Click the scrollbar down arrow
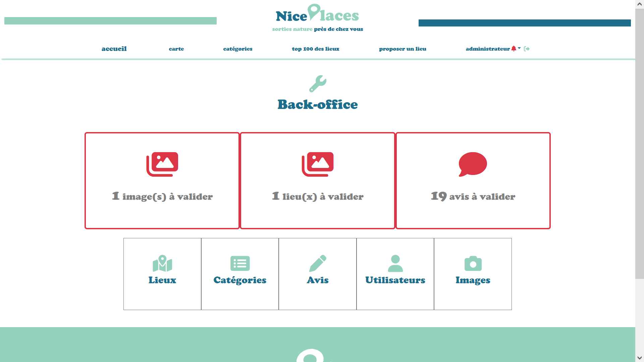Viewport: 644px width, 362px height. click(639, 358)
